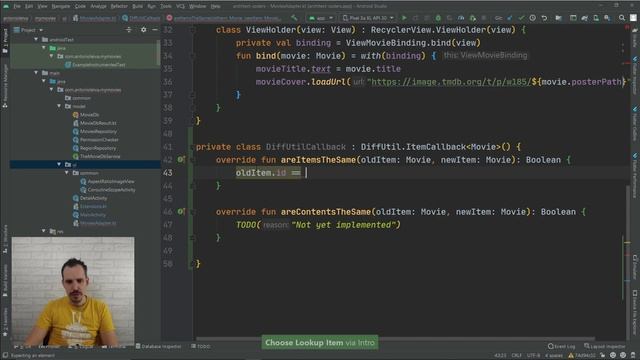
Task: Open the AVD Manager device icon in toolbar
Action: point(596,18)
